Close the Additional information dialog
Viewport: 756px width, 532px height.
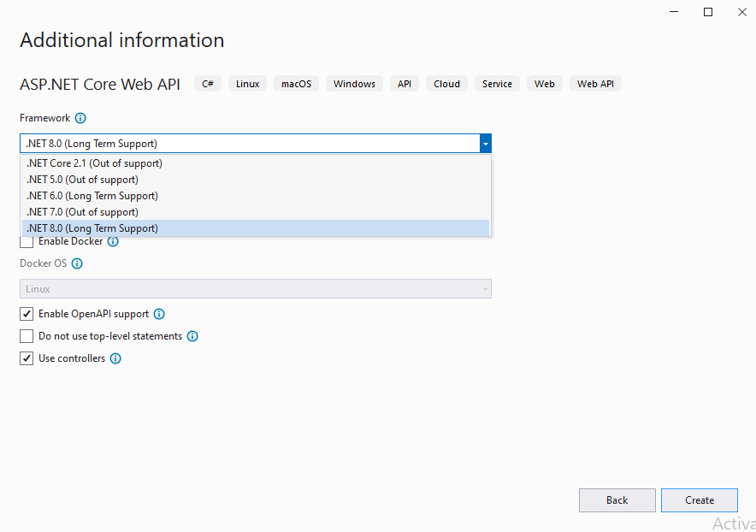pyautogui.click(x=742, y=12)
